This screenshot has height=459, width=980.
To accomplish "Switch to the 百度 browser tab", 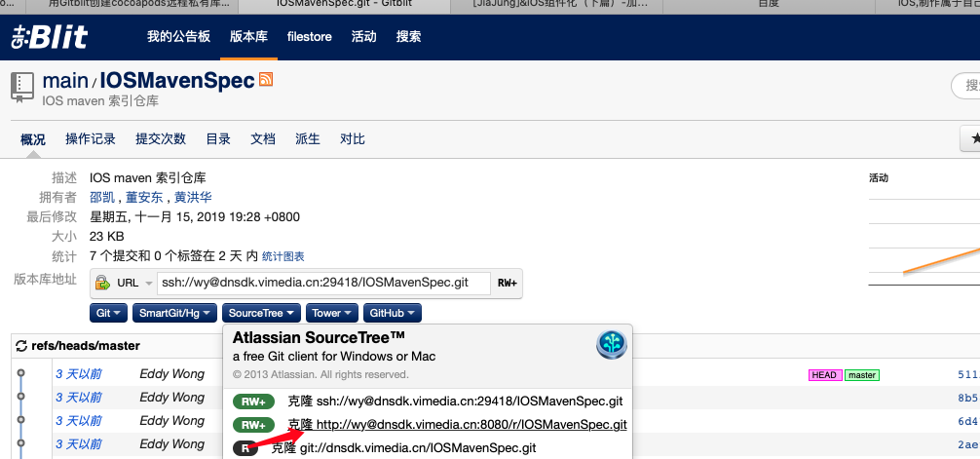I will 769,4.
